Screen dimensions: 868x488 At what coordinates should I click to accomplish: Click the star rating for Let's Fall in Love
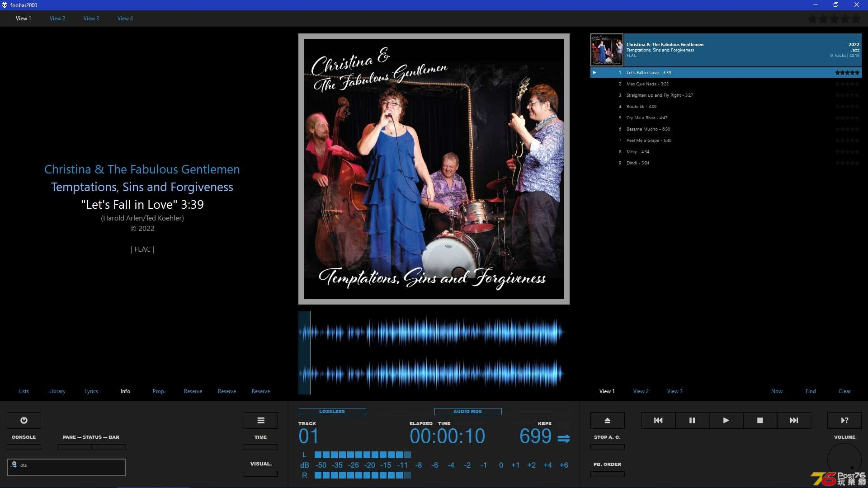[x=847, y=72]
